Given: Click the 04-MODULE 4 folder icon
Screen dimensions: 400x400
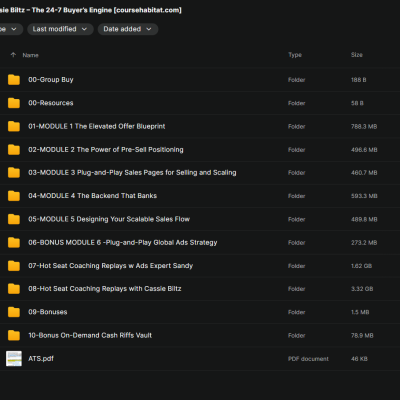Looking at the screenshot, I should coord(14,196).
